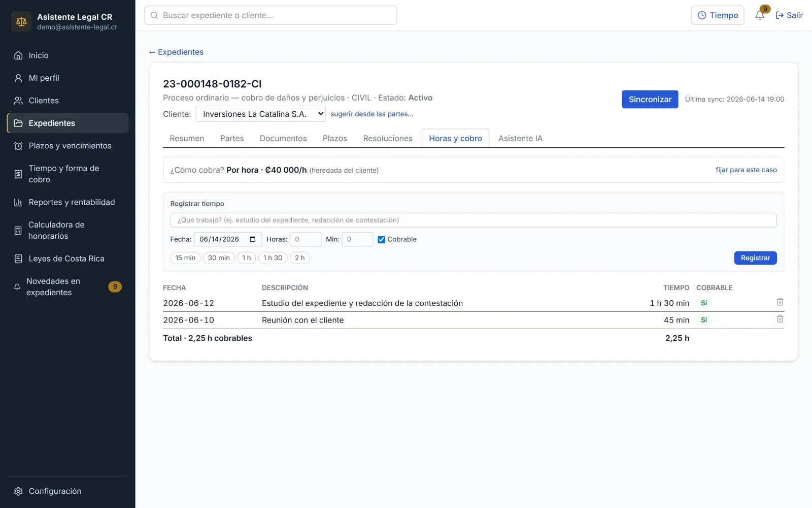Viewport: 812px width, 508px height.
Task: Click the Inicio home icon in sidebar
Action: 18,55
